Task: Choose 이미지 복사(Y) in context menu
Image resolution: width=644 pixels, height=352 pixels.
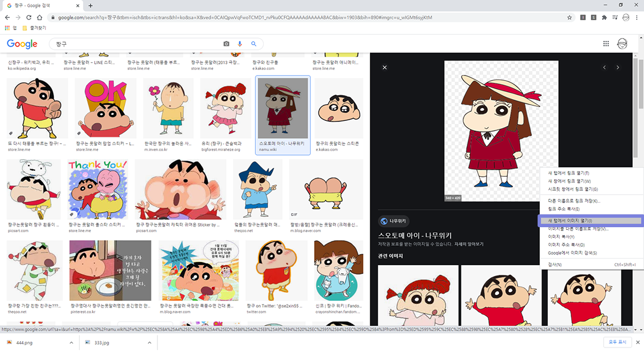Action: pos(591,237)
